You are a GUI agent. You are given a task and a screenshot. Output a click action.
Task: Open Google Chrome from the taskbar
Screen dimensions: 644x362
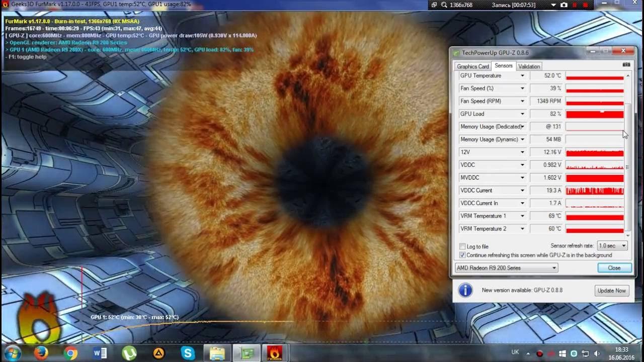point(70,353)
